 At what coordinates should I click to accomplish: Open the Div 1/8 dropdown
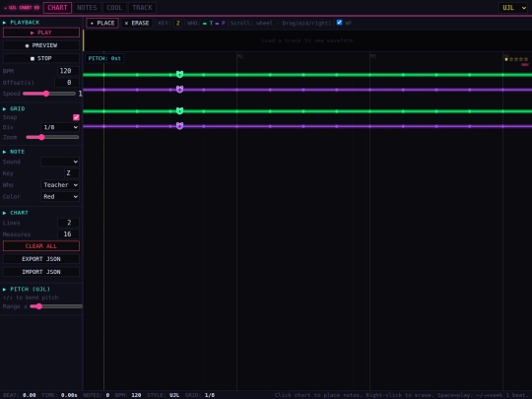coord(60,127)
